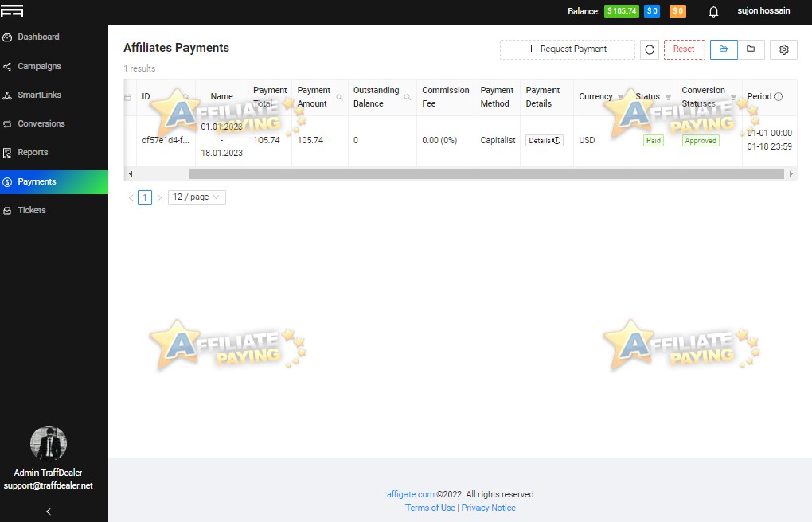Select the open-folder view button

[x=724, y=49]
